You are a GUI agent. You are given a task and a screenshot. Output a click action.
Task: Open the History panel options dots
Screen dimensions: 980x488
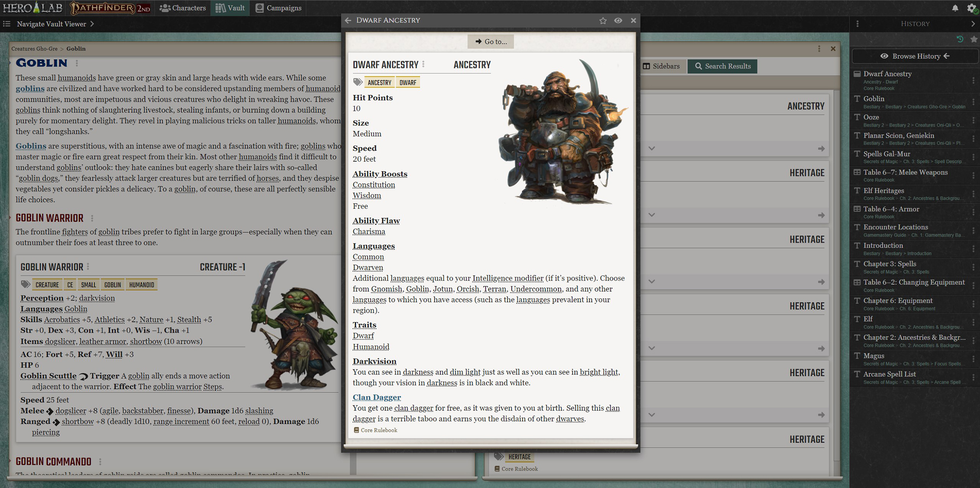tap(857, 24)
